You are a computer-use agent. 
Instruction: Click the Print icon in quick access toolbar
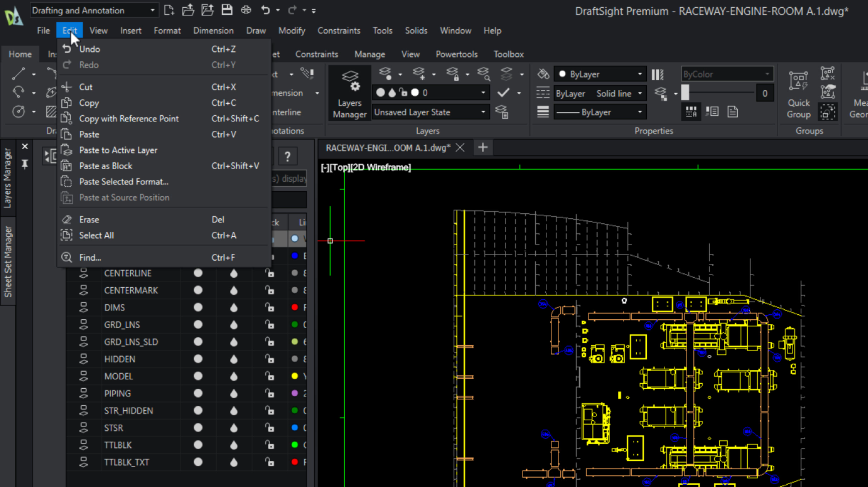pyautogui.click(x=246, y=10)
